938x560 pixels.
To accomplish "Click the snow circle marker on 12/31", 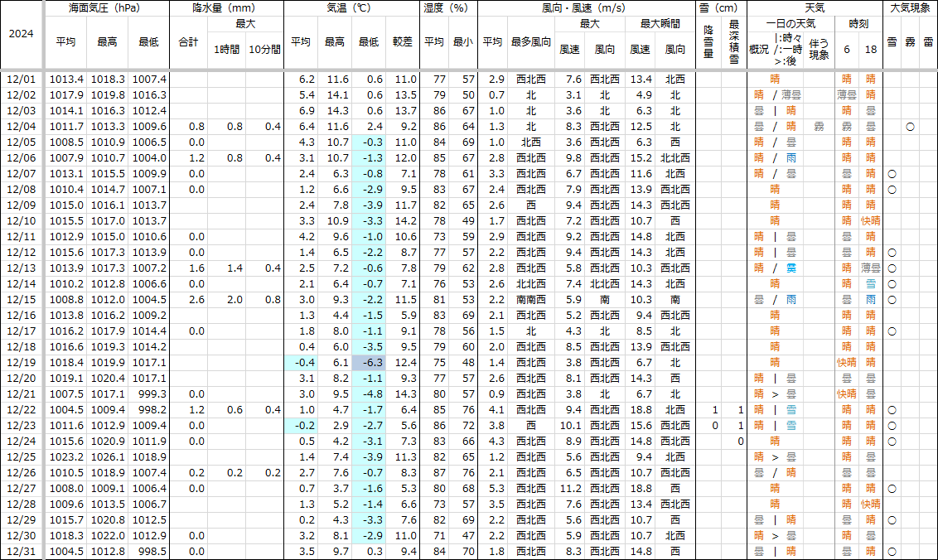I will [x=892, y=551].
